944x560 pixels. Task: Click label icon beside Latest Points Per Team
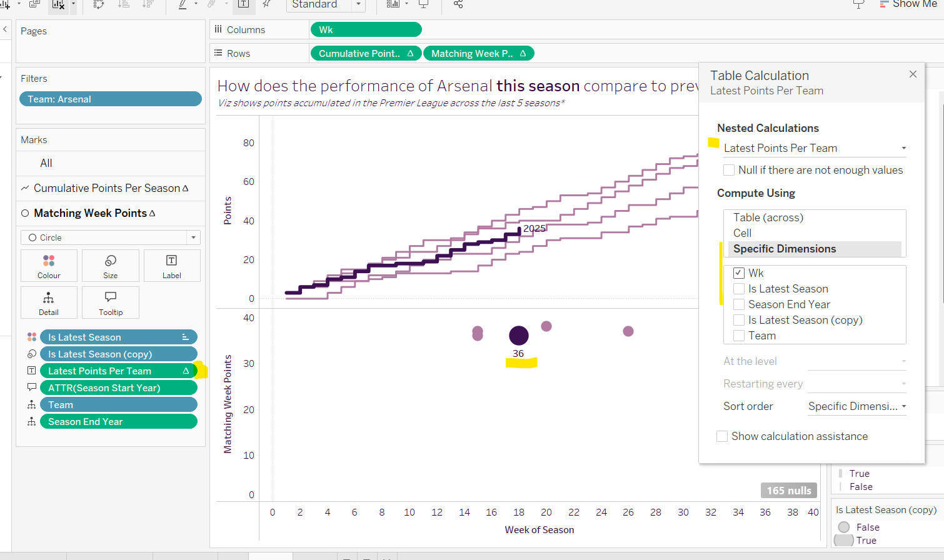pos(32,371)
